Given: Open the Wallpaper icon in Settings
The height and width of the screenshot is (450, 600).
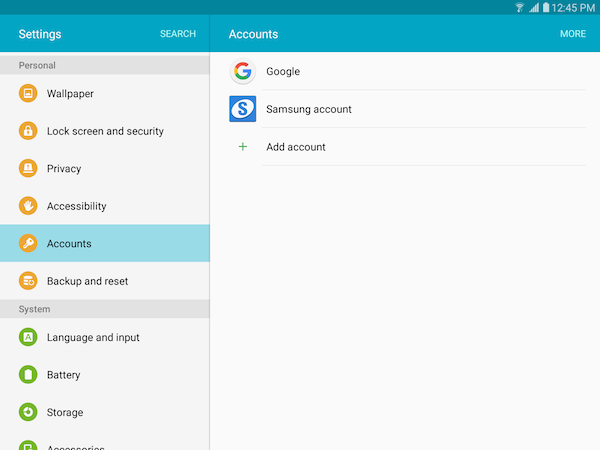Looking at the screenshot, I should point(28,93).
